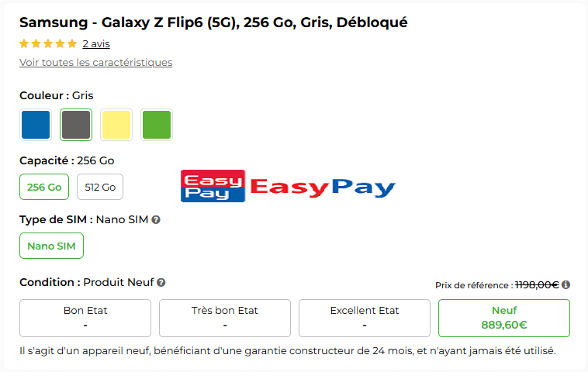Image resolution: width=588 pixels, height=372 pixels.
Task: Select the Très bon Etat condition
Action: (225, 318)
